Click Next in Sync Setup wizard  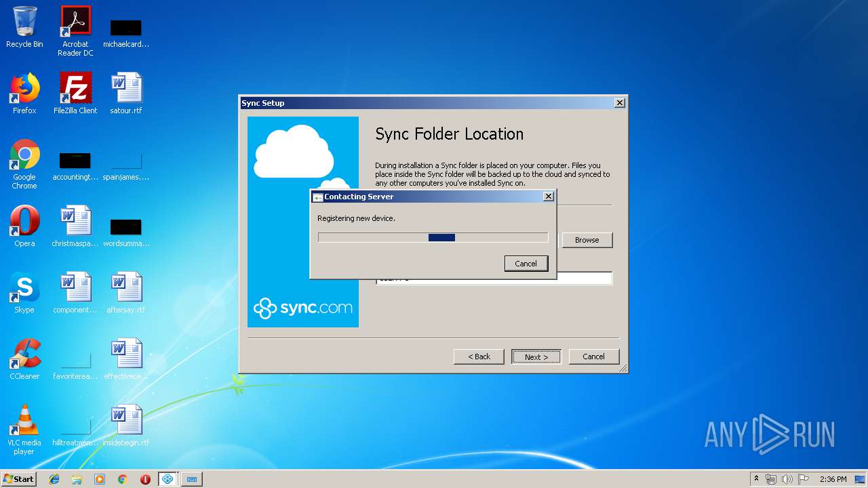536,357
